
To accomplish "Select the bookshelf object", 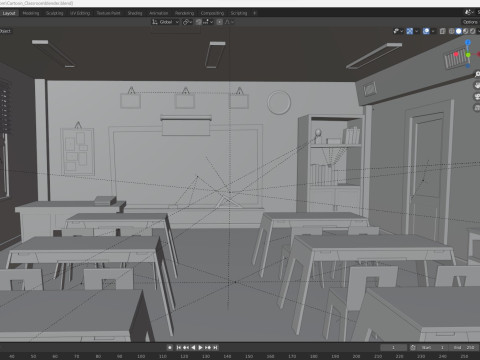I will 332,163.
